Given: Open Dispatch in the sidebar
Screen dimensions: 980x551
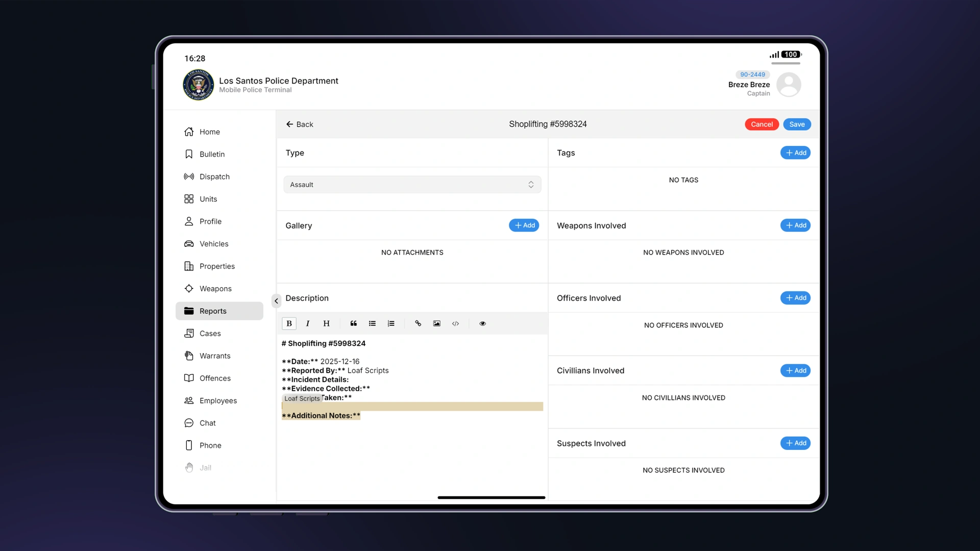Looking at the screenshot, I should coord(214,177).
